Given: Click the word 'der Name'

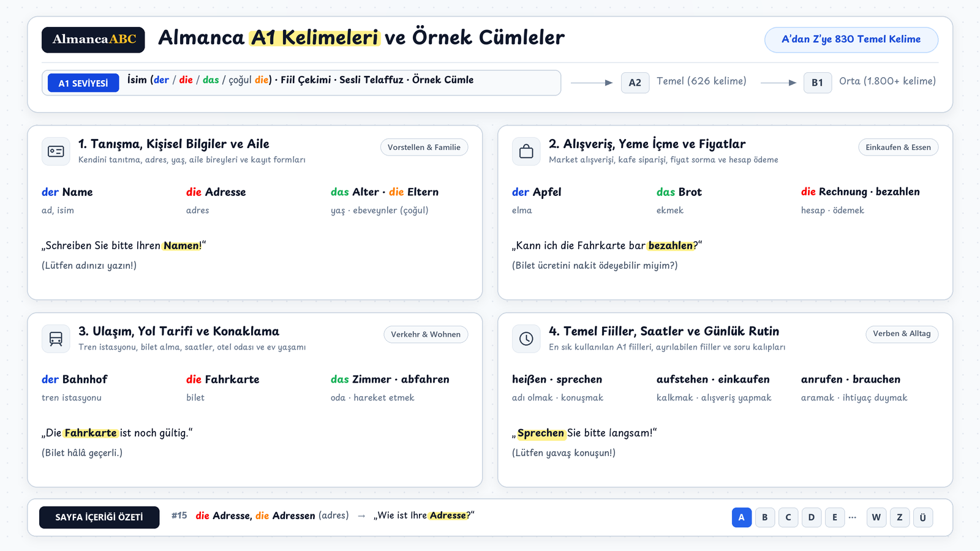Looking at the screenshot, I should tap(67, 192).
